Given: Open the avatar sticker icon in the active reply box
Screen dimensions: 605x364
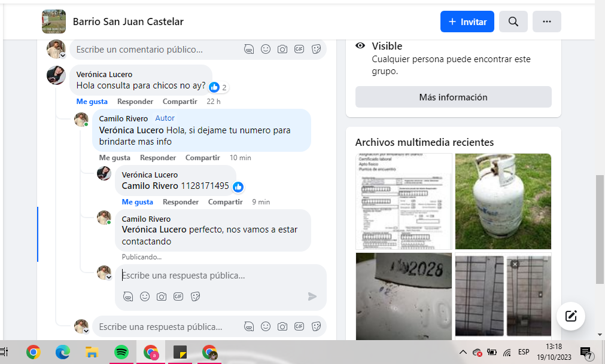Looking at the screenshot, I should [128, 296].
